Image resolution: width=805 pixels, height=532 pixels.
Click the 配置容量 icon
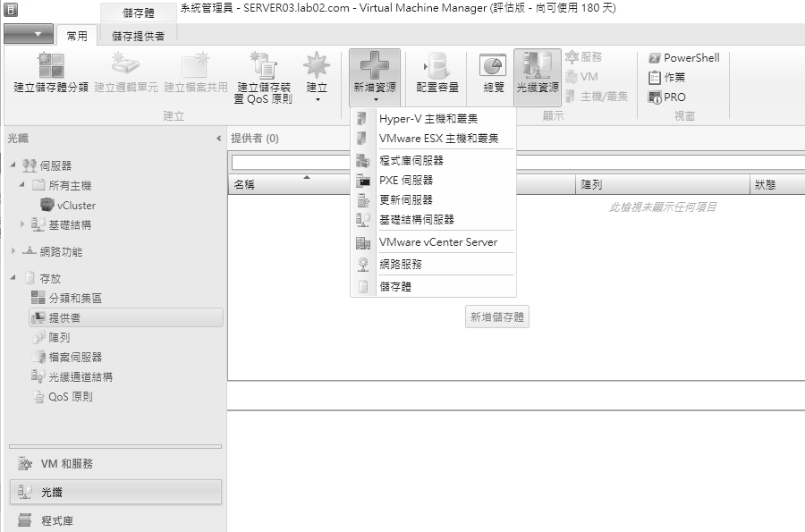(x=436, y=64)
